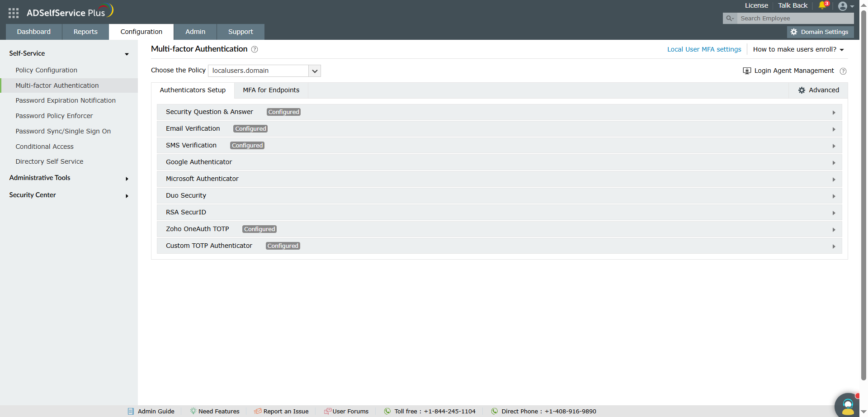
Task: Open the Admin Guide
Action: (156, 411)
